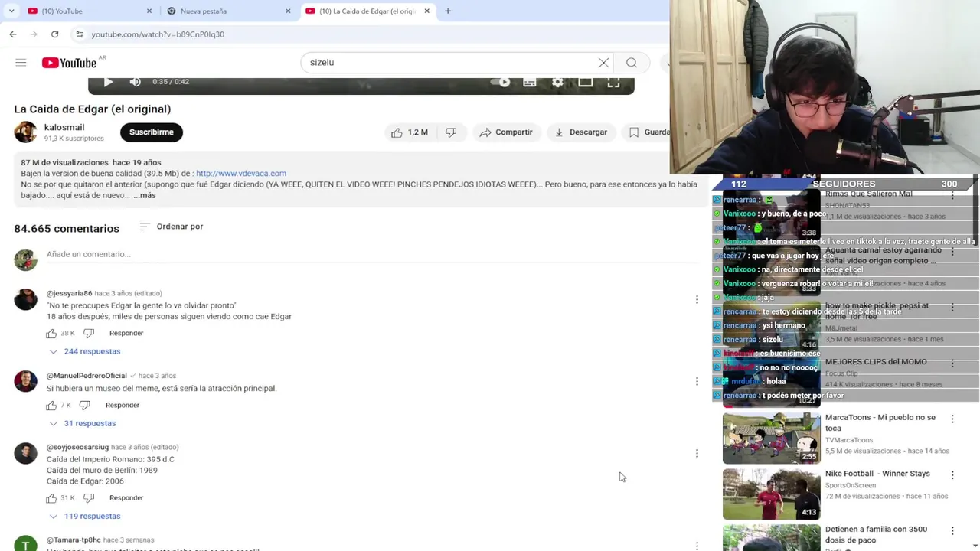Open options for MarcaToons suggested video

pos(952,419)
